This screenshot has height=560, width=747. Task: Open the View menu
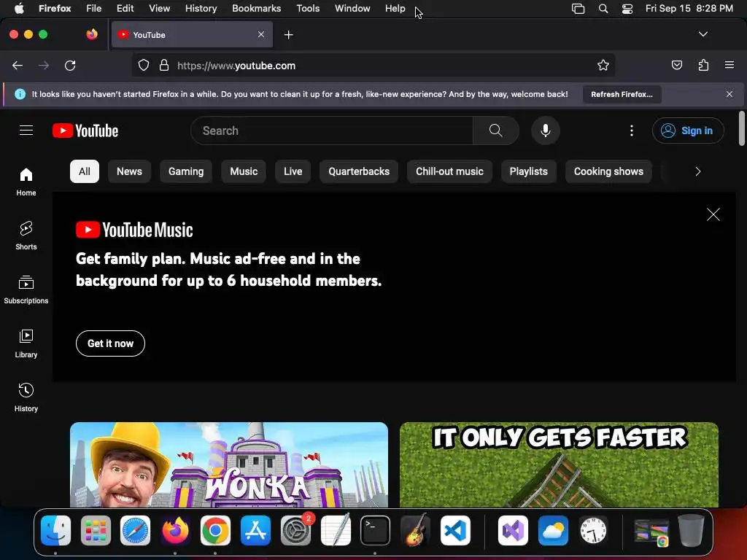159,9
